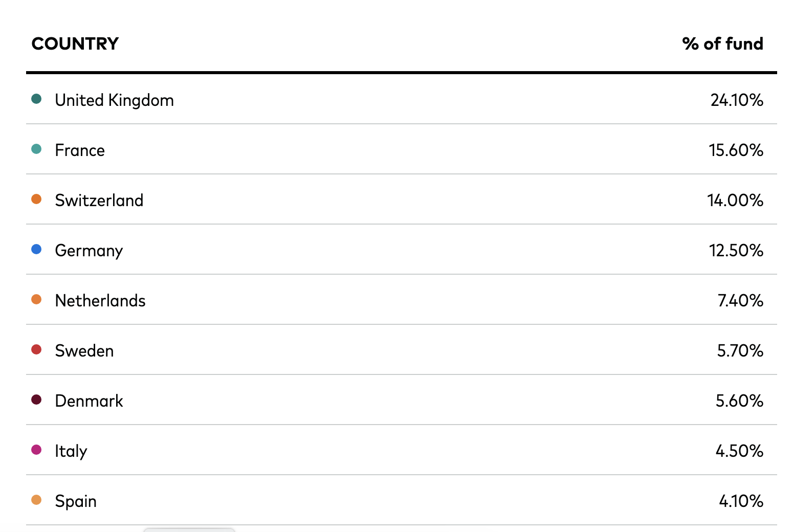
Task: Click the dark maroon dot beside Denmark
Action: (36, 400)
